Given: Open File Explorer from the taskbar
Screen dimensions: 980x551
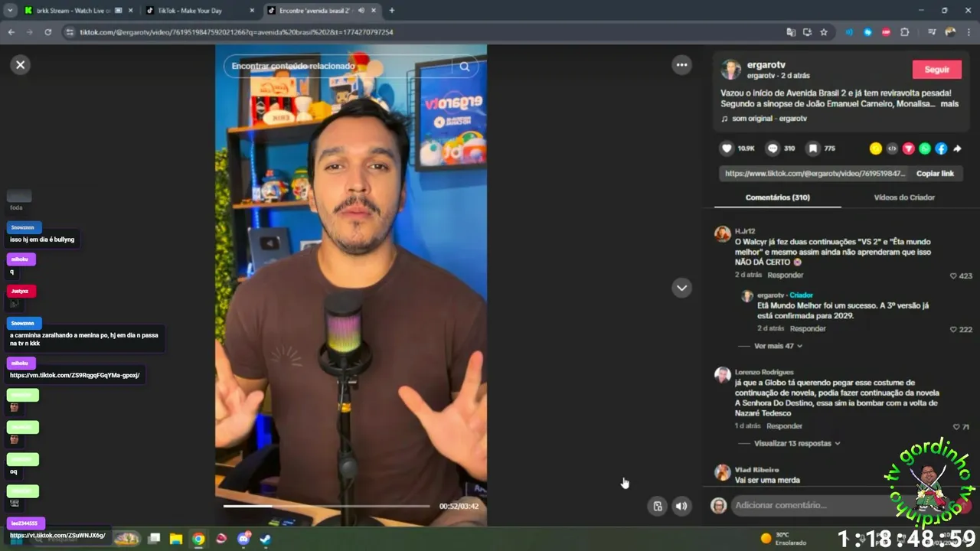Looking at the screenshot, I should pos(176,539).
